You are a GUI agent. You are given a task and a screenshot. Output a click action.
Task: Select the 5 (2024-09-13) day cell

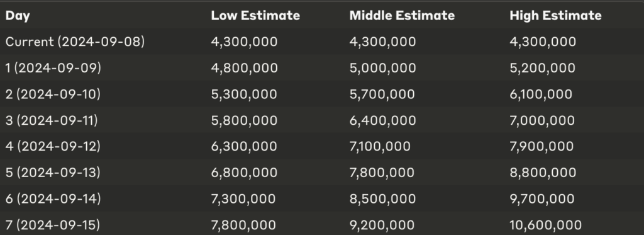pos(53,173)
